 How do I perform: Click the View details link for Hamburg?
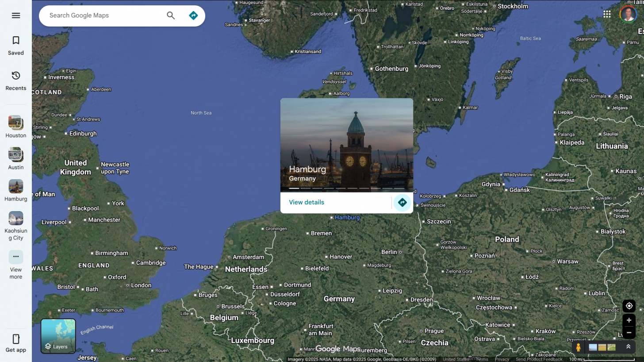pyautogui.click(x=307, y=202)
